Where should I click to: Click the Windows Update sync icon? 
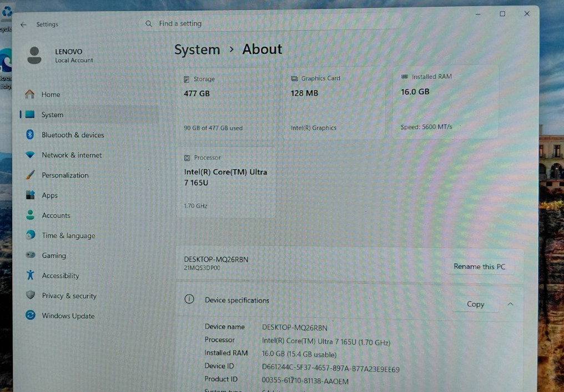point(31,315)
